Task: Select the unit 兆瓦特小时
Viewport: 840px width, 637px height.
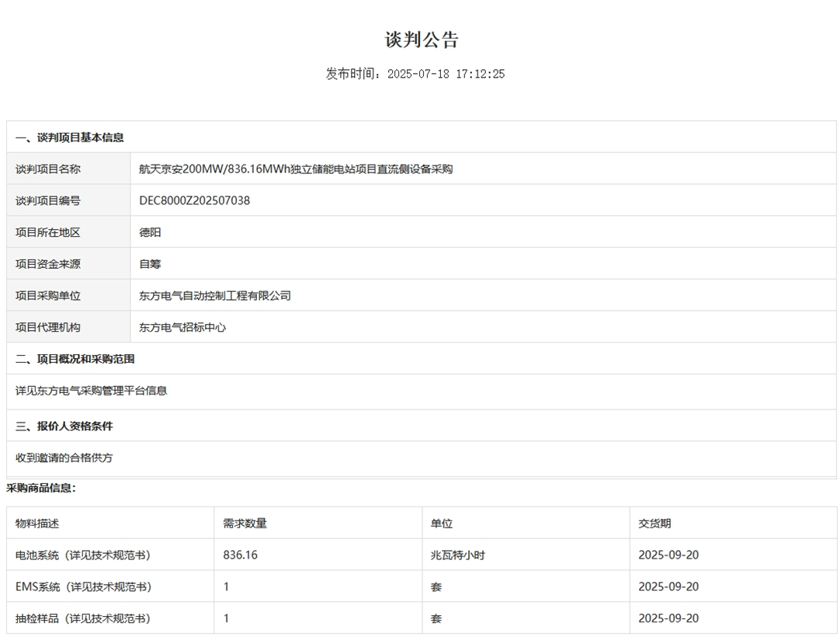Action: [457, 555]
